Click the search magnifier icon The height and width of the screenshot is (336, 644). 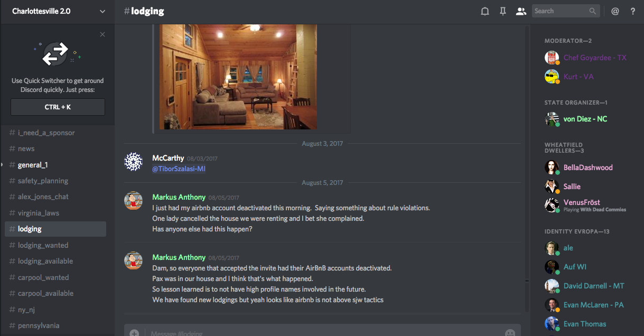click(593, 11)
